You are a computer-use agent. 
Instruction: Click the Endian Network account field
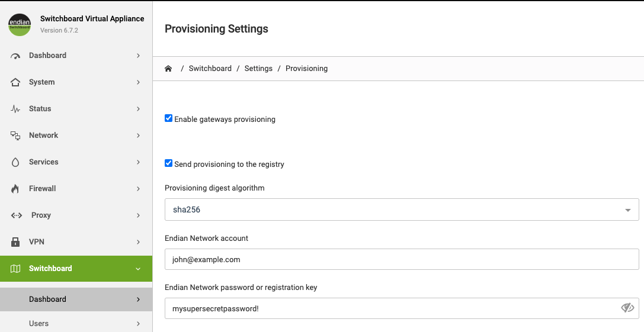click(402, 259)
